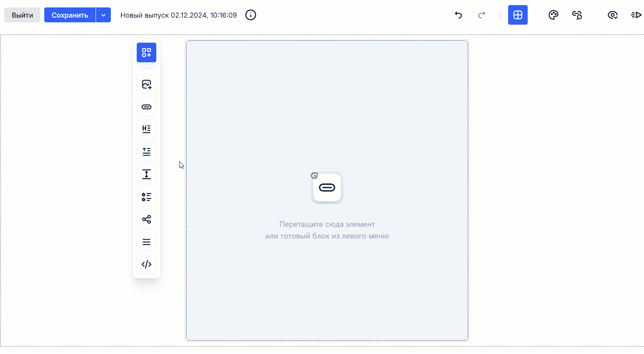Open the issue info icon

(251, 15)
